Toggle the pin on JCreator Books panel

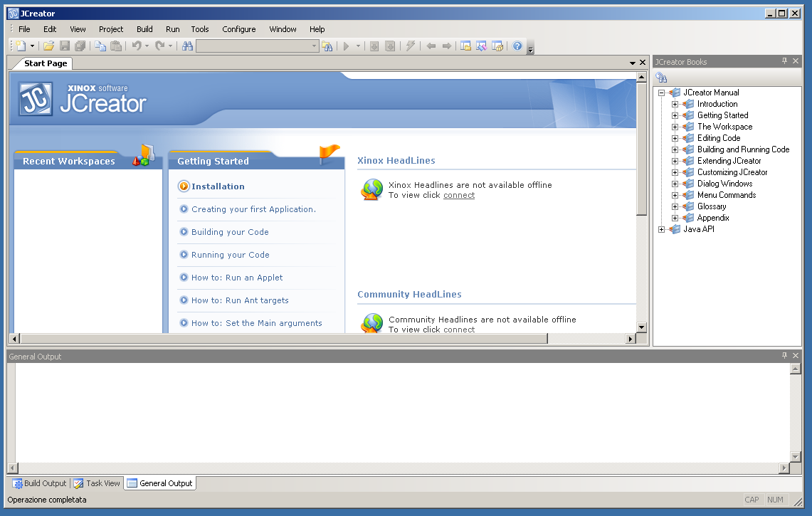[785, 61]
